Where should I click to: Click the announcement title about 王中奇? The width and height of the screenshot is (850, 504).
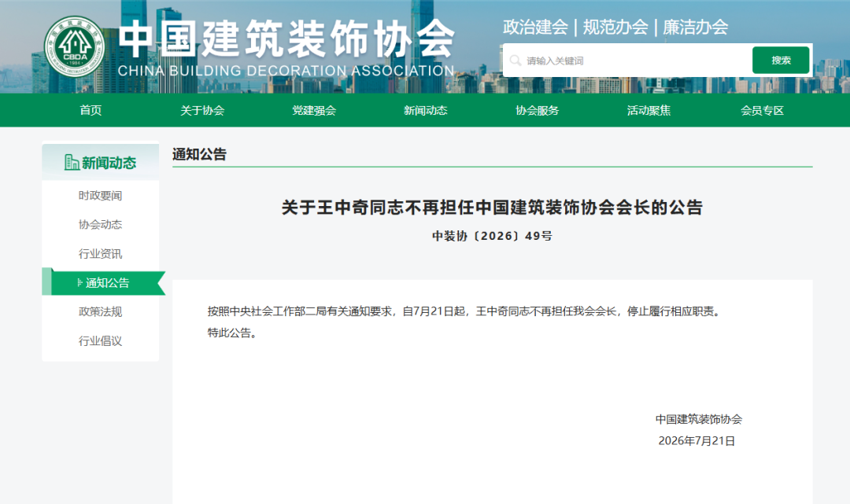coord(492,208)
